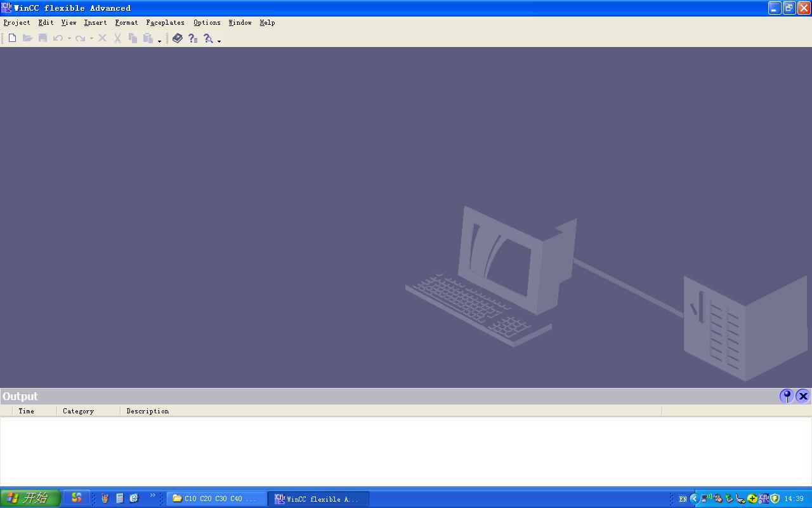Viewport: 812px width, 508px height.
Task: Open the View menu
Action: pyautogui.click(x=69, y=22)
